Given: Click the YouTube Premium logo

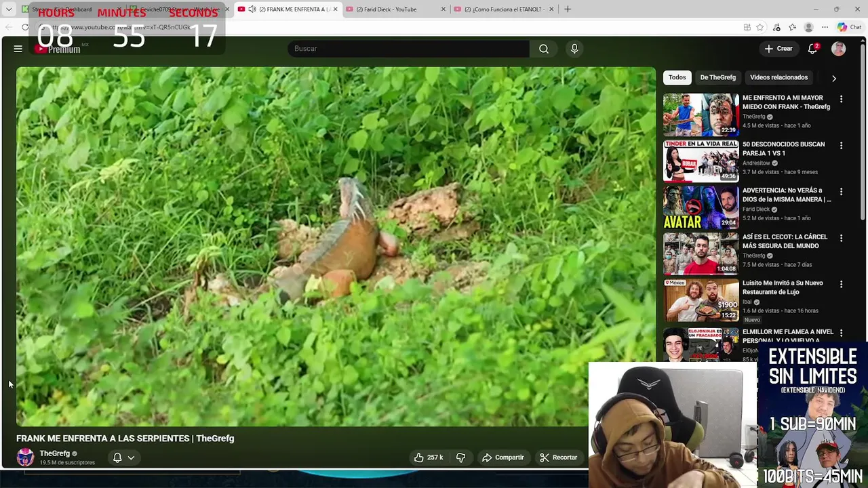Looking at the screenshot, I should tap(58, 49).
